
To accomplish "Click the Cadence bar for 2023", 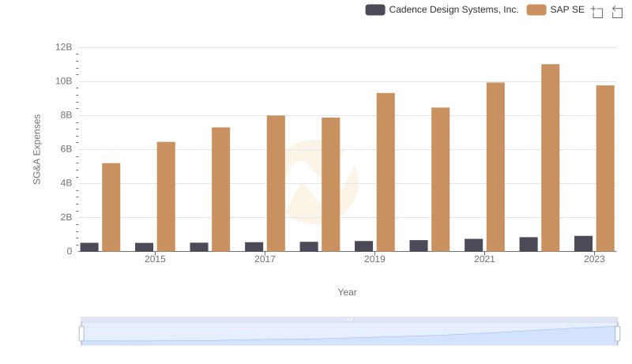I will (583, 244).
